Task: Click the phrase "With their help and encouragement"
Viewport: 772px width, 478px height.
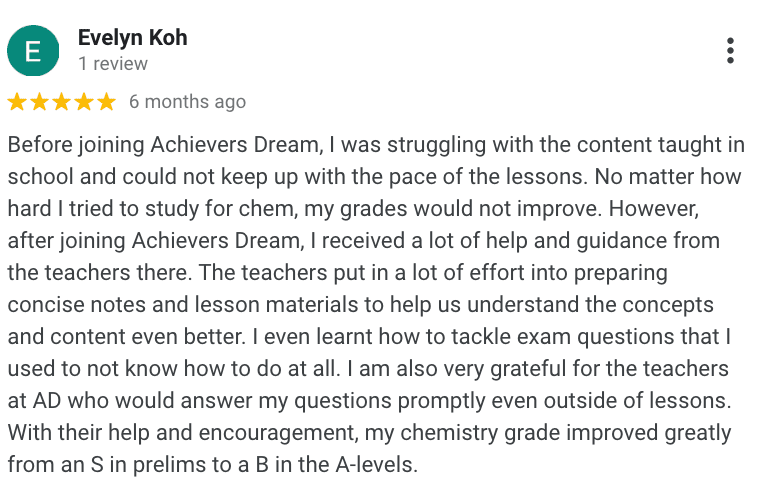Action: pyautogui.click(x=178, y=432)
